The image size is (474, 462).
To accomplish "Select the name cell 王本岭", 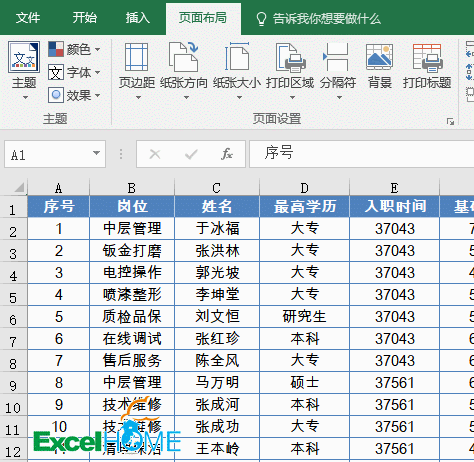I will pos(217,449).
